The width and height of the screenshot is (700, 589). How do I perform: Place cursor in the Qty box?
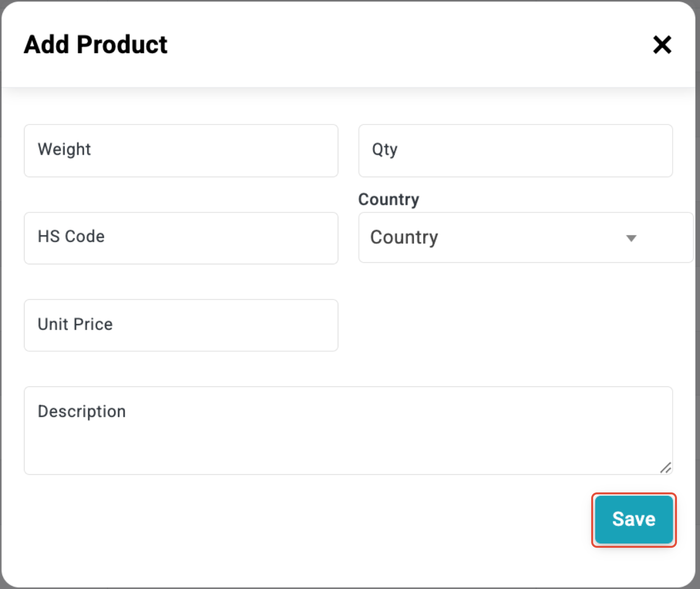pyautogui.click(x=515, y=151)
